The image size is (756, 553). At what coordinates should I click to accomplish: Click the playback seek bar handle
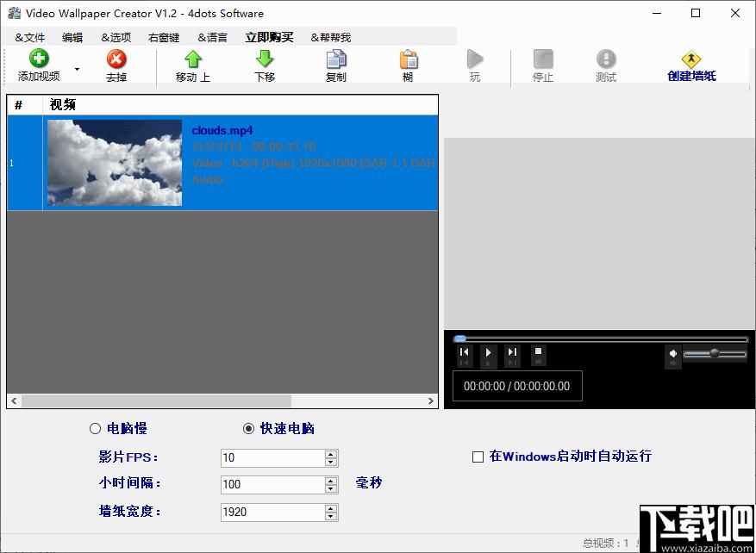click(460, 339)
